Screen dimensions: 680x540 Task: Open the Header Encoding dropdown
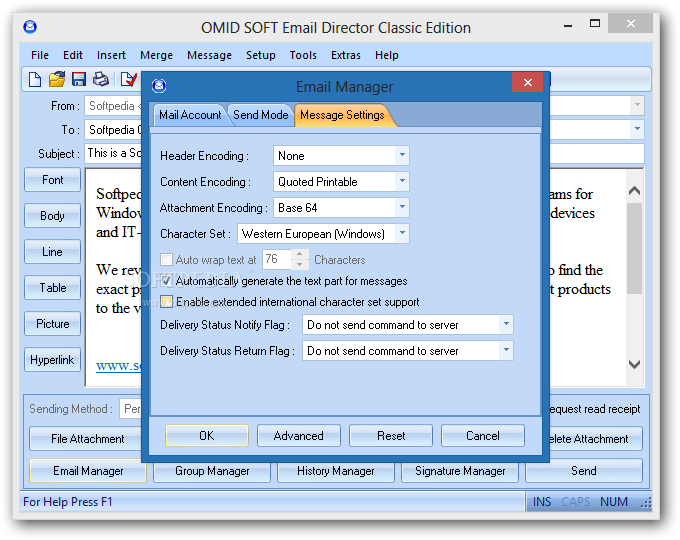pyautogui.click(x=402, y=155)
